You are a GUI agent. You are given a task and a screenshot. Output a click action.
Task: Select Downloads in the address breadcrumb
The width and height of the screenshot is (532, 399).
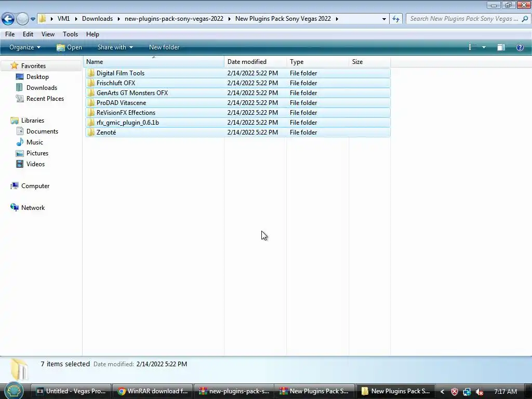97,19
